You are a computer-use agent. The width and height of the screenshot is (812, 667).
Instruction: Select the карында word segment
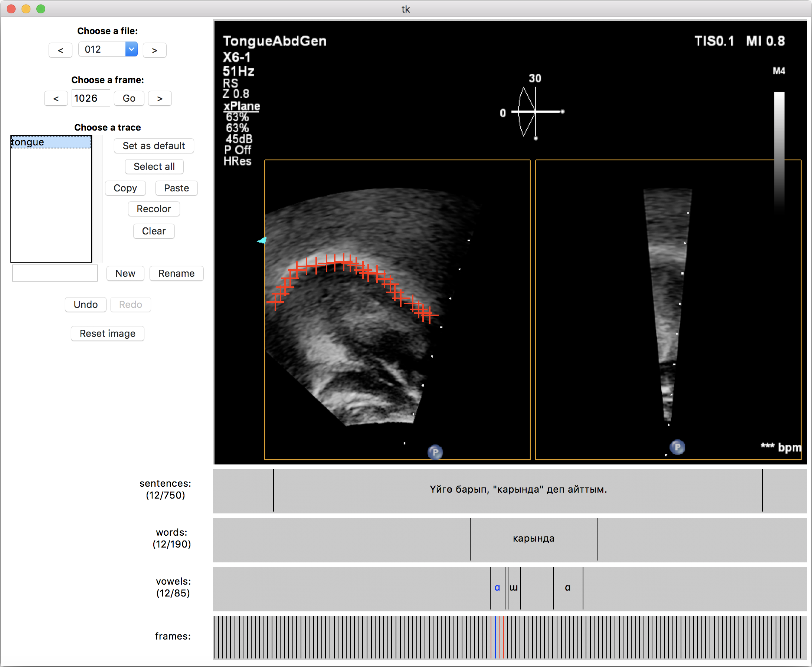point(533,539)
